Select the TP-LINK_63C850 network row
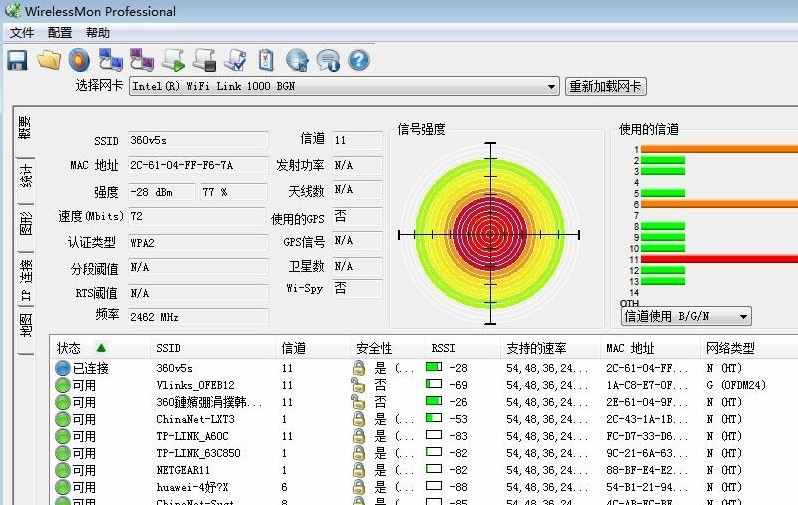This screenshot has width=798, height=505. [x=424, y=453]
